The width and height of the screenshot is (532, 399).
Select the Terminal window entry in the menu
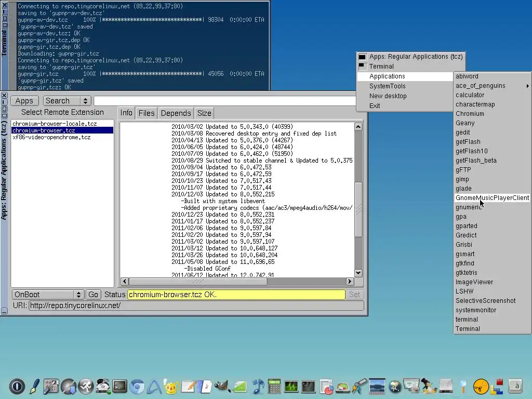[410, 66]
